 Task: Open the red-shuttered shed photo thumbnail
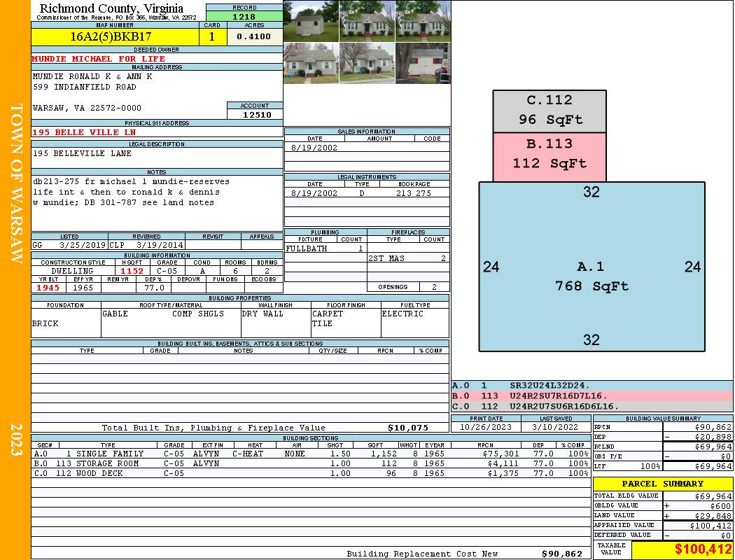point(423,63)
